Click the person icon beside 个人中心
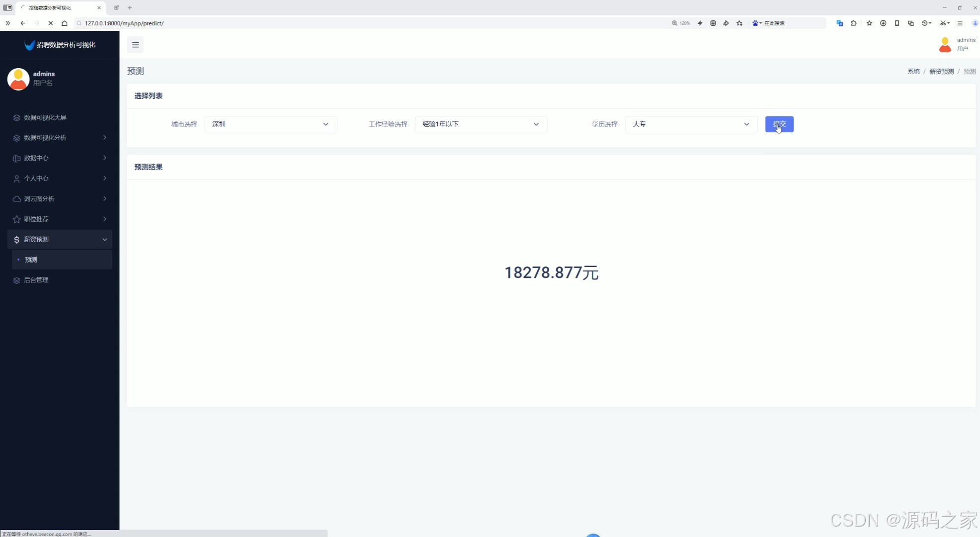 (16, 179)
